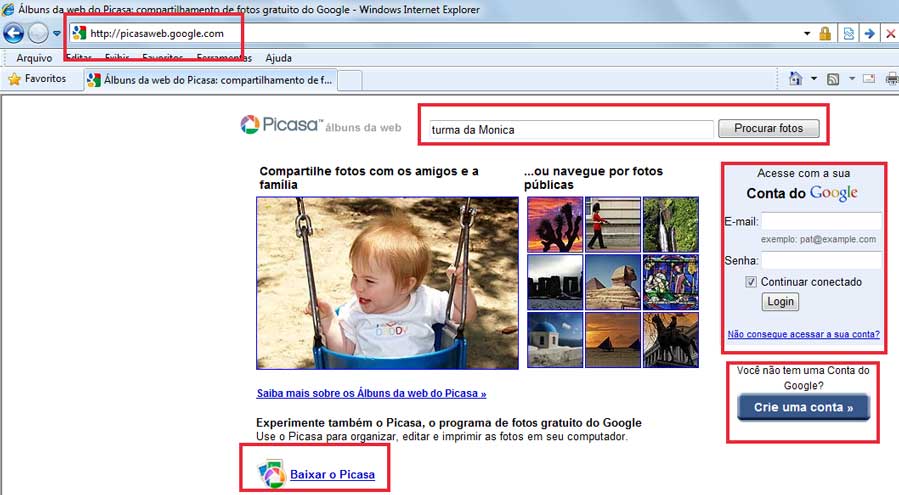Click the gold padlock security icon
Image resolution: width=899 pixels, height=495 pixels.
[825, 33]
